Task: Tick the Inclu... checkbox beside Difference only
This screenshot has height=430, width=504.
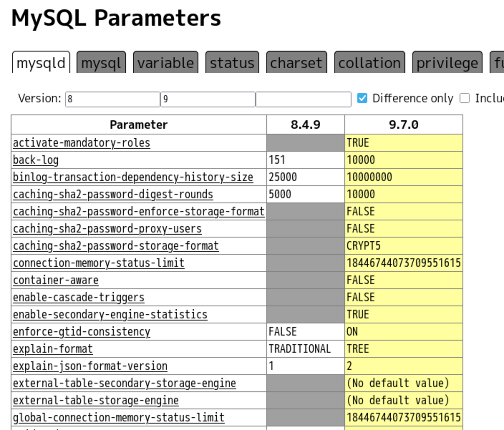Action: coord(464,98)
